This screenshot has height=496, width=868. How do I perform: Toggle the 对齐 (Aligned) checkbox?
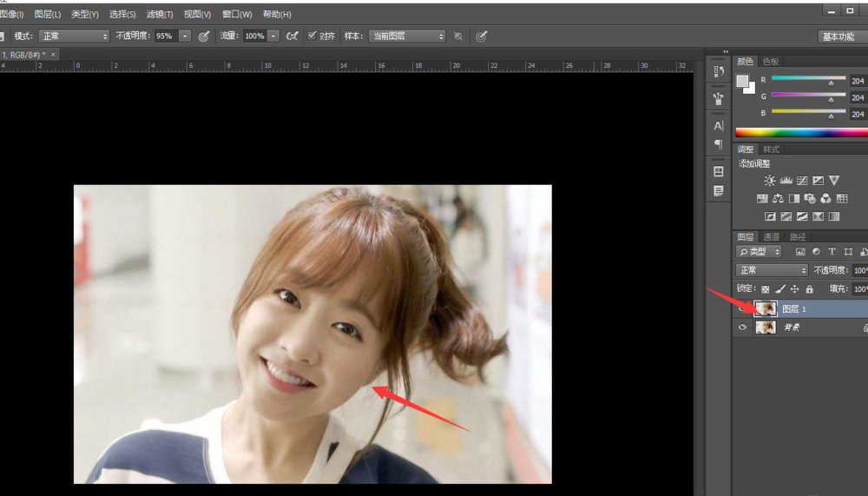coord(312,36)
